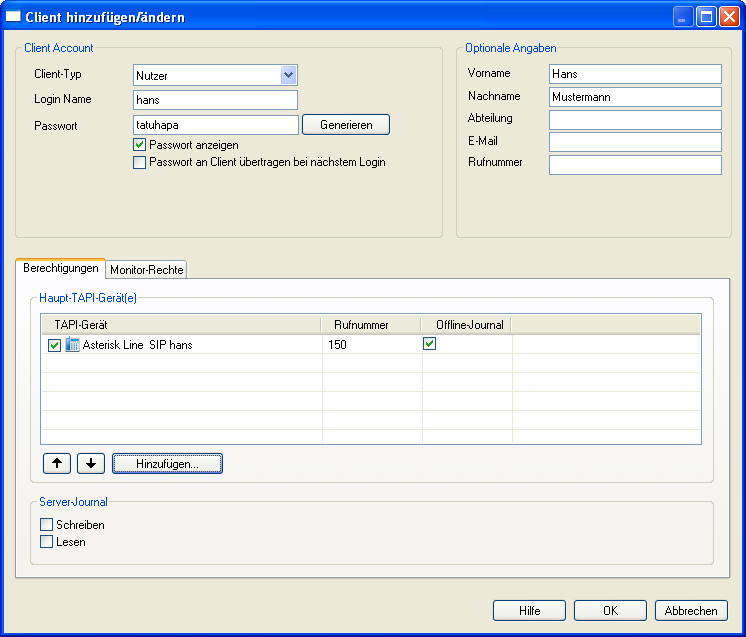Click the move down arrow button
This screenshot has width=746, height=637.
pos(91,464)
